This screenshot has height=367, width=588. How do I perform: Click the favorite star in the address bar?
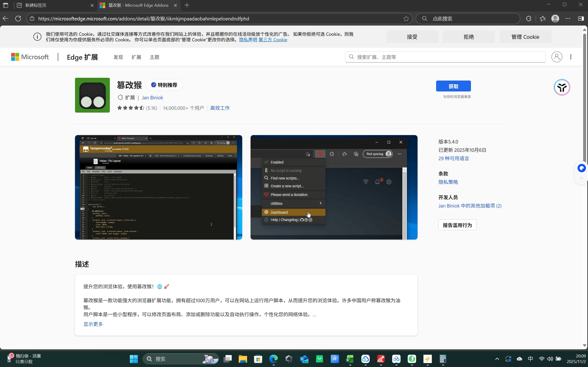(406, 19)
